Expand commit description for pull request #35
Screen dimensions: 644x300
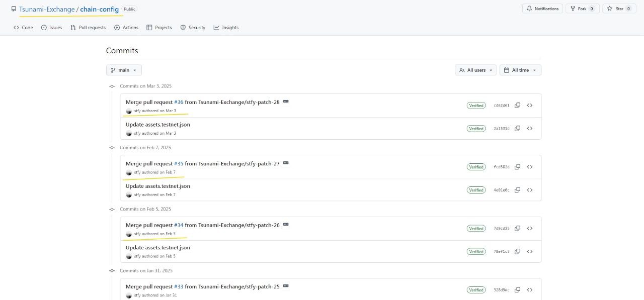click(x=286, y=163)
